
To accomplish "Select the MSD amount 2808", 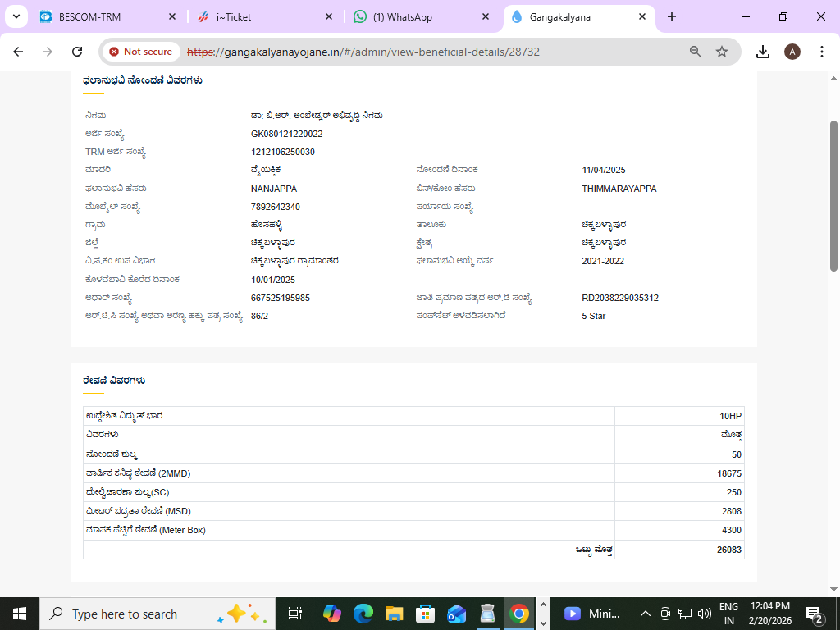I will 731,511.
